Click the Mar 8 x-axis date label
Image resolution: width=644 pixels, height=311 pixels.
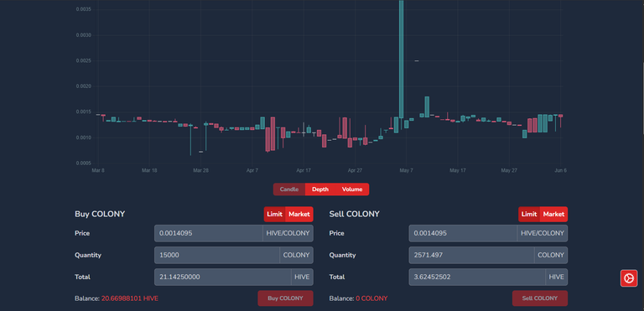coord(98,170)
